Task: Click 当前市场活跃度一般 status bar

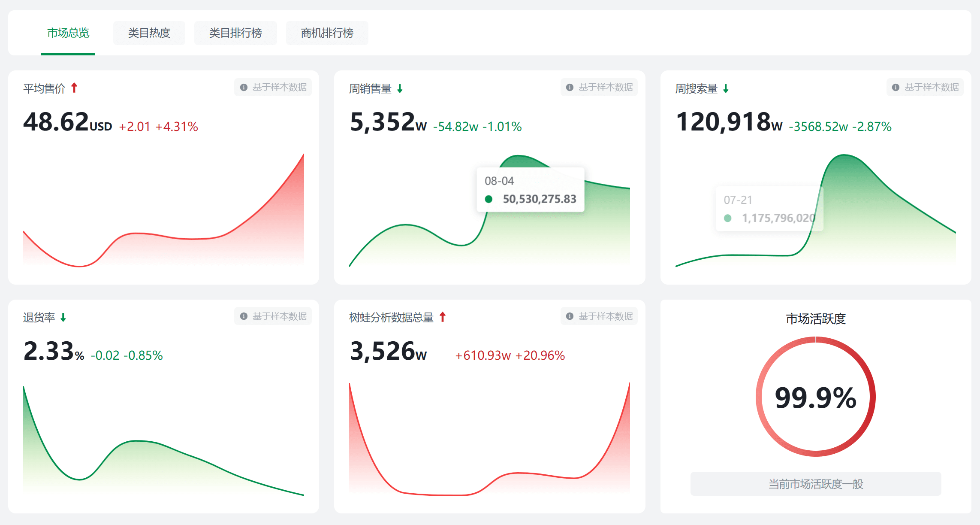Action: pos(815,484)
